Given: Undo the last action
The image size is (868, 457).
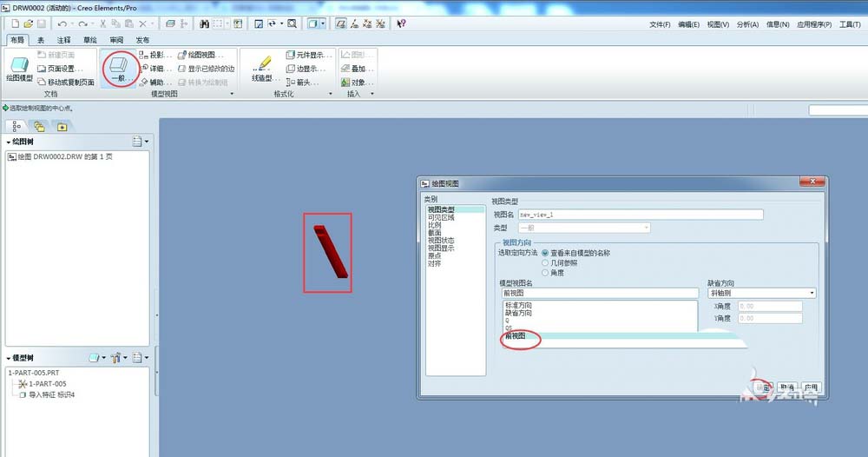Looking at the screenshot, I should [62, 23].
